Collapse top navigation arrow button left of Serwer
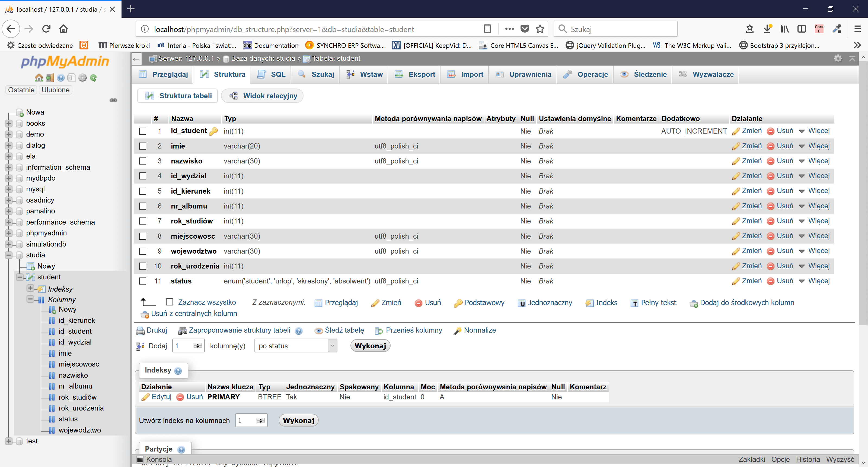The image size is (868, 467). (x=136, y=59)
